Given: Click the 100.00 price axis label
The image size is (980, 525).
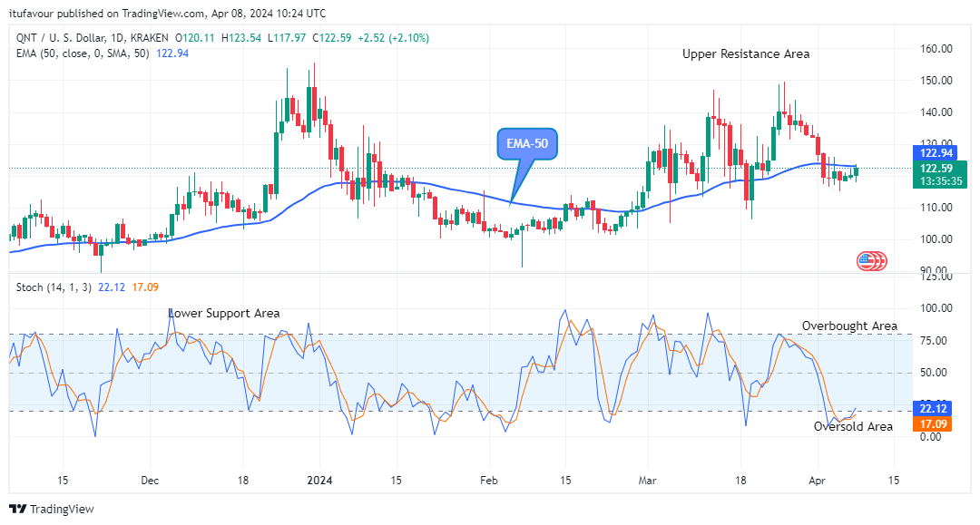Looking at the screenshot, I should pos(936,239).
